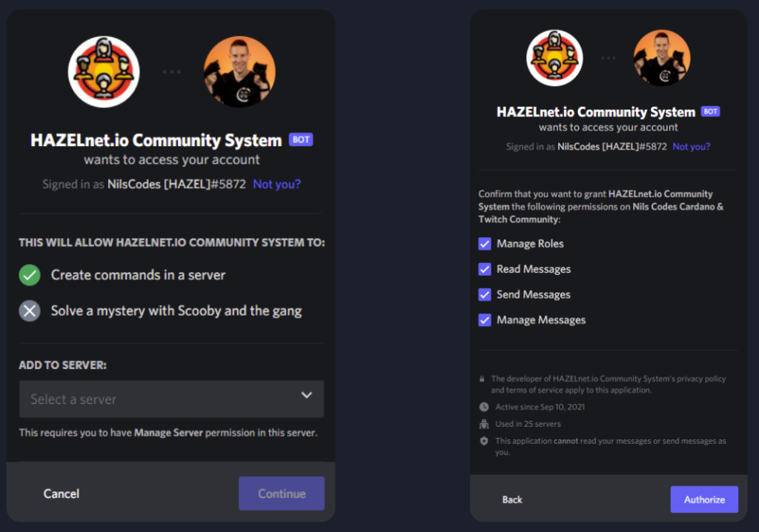Viewport: 759px width, 532px height.
Task: Click Not you? link in right dialog
Action: point(692,147)
